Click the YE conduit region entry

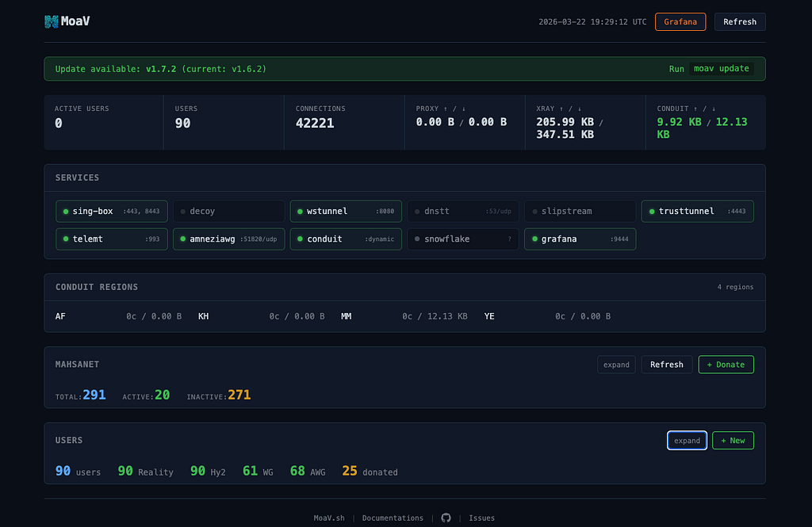547,316
